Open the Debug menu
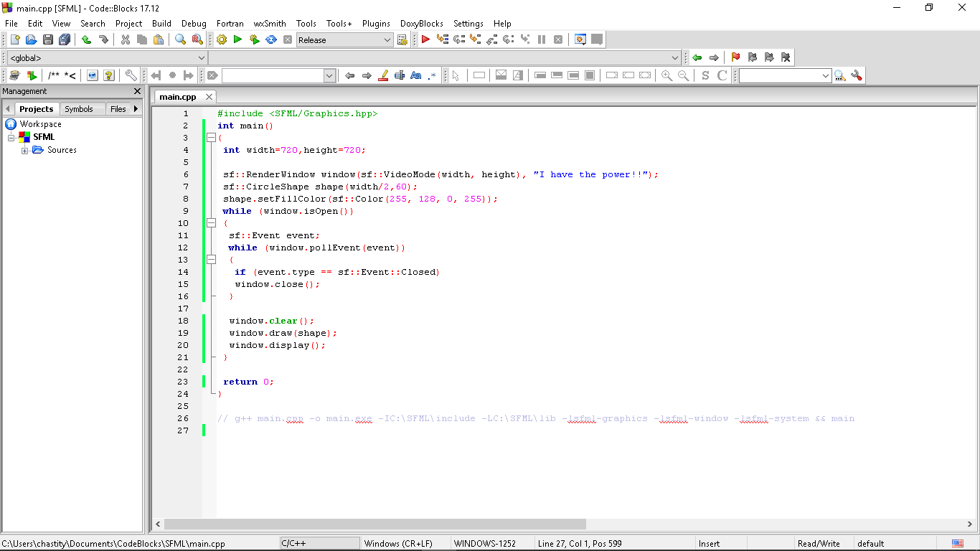The height and width of the screenshot is (551, 980). 194,23
